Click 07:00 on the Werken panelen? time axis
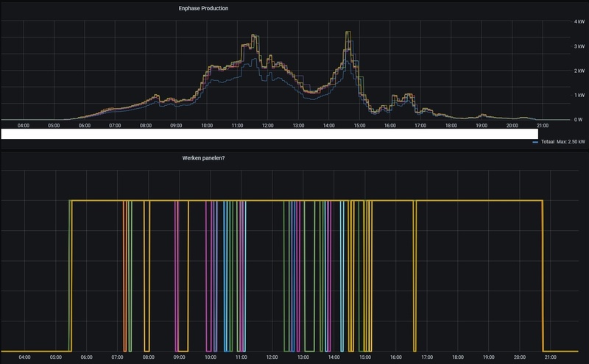Image resolution: width=589 pixels, height=364 pixels. click(118, 357)
